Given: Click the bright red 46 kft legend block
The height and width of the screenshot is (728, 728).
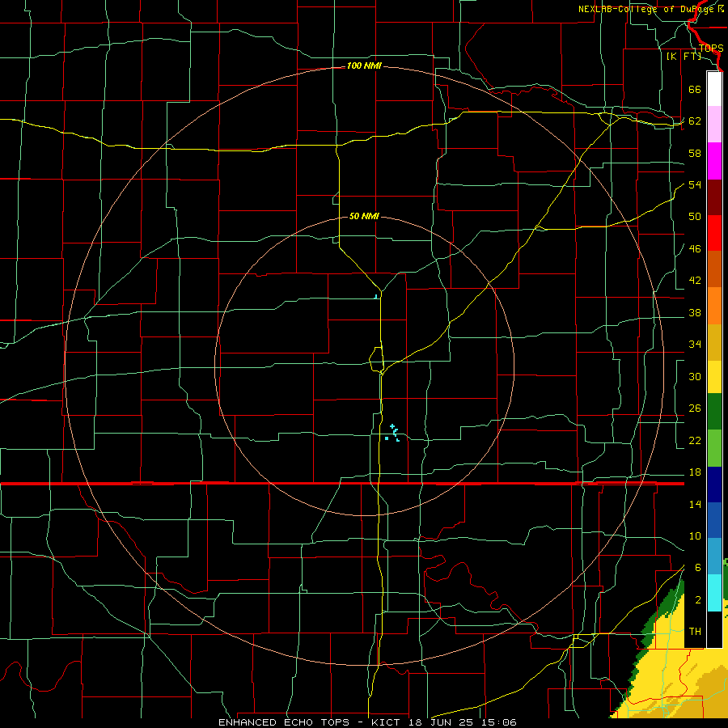Looking at the screenshot, I should pyautogui.click(x=714, y=233).
